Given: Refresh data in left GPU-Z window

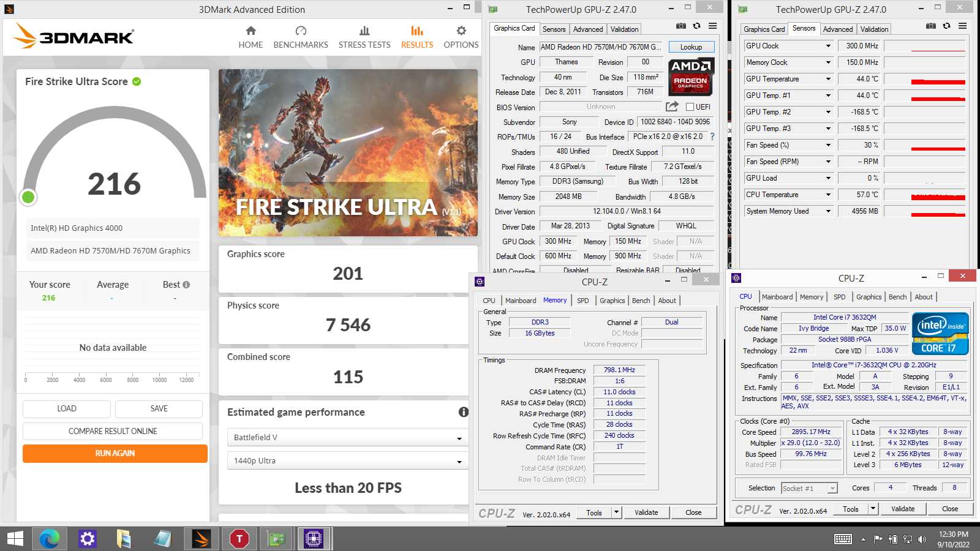Looking at the screenshot, I should pyautogui.click(x=696, y=26).
